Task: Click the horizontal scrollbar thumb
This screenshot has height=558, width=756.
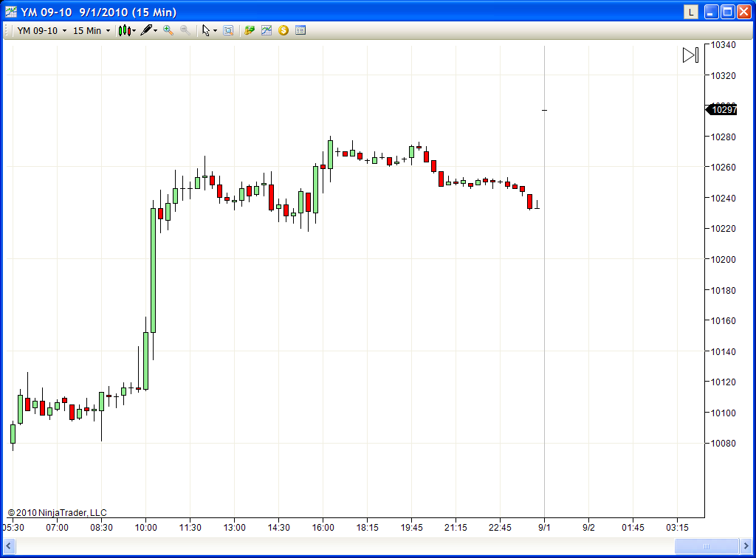Action: pos(707,546)
